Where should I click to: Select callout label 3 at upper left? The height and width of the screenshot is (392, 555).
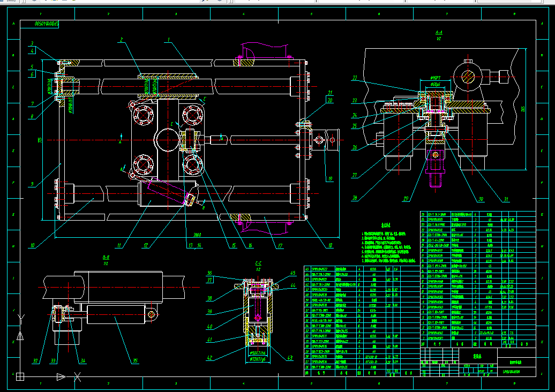point(32,44)
